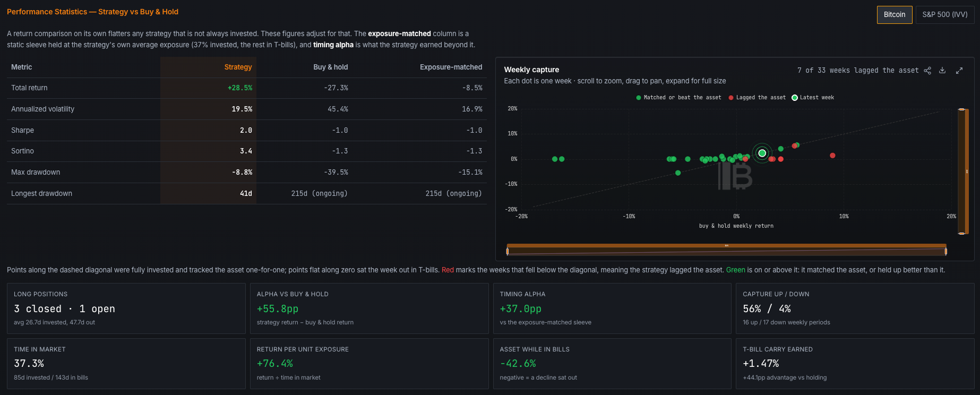Image resolution: width=980 pixels, height=395 pixels.
Task: Click the Long Positions card value
Action: click(x=64, y=309)
